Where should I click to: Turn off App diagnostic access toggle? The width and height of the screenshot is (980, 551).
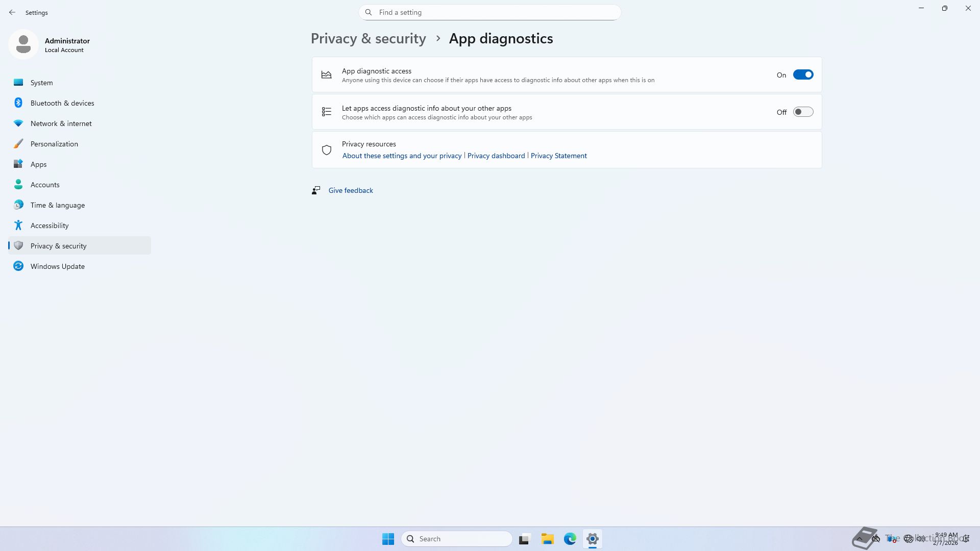tap(802, 75)
